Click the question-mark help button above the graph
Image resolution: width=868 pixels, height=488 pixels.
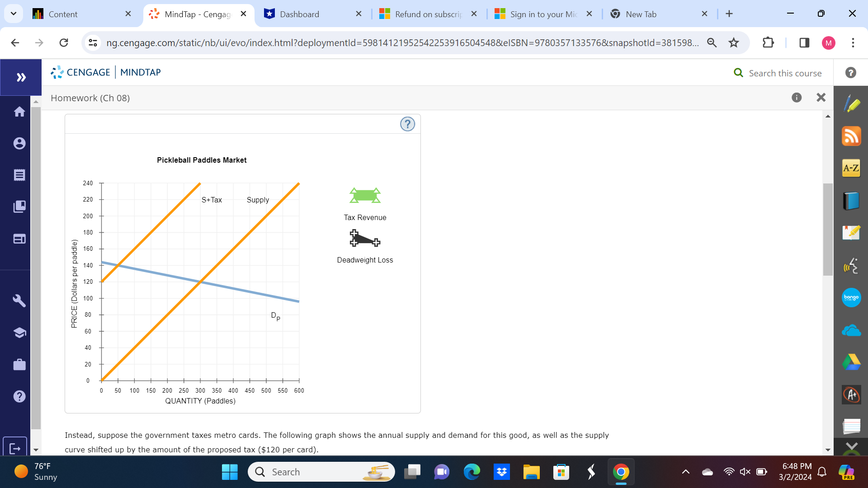pos(407,124)
